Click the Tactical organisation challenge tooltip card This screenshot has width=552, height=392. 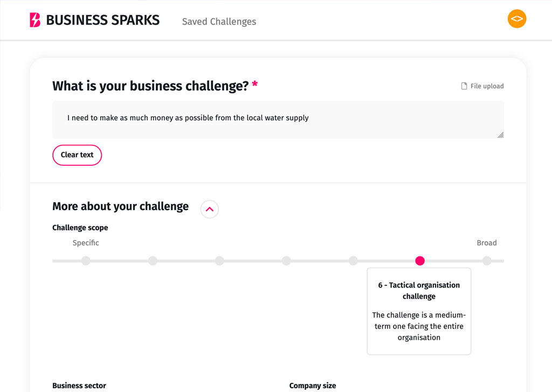coord(419,311)
